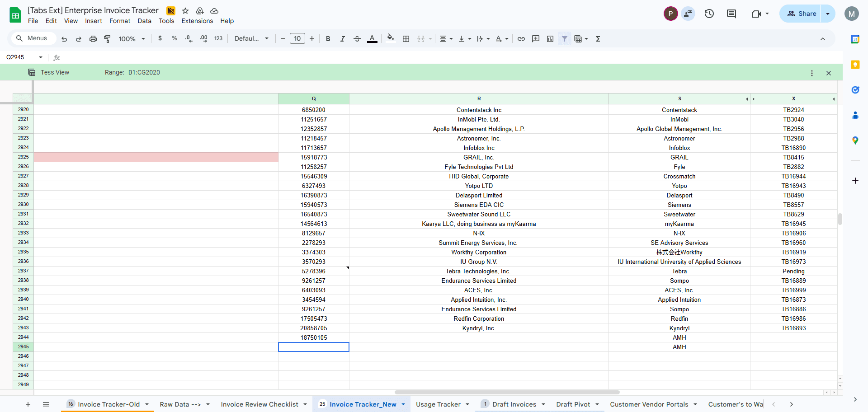The width and height of the screenshot is (868, 412).
Task: Add a new sheet with plus
Action: coord(28,404)
